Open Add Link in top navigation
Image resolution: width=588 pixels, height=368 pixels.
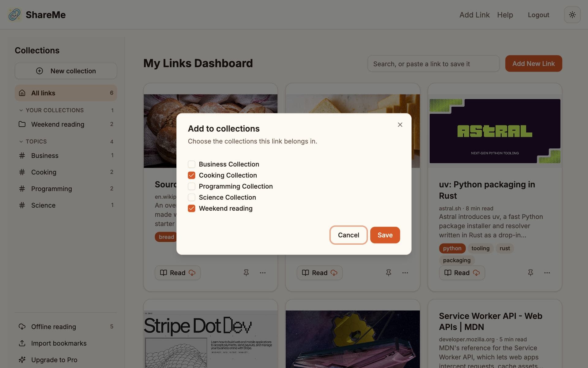474,15
